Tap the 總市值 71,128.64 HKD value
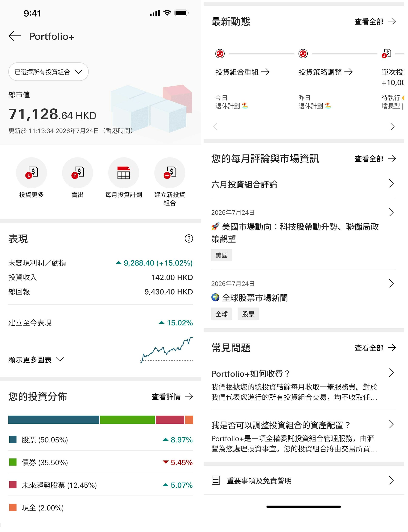The image size is (408, 532). pyautogui.click(x=53, y=114)
